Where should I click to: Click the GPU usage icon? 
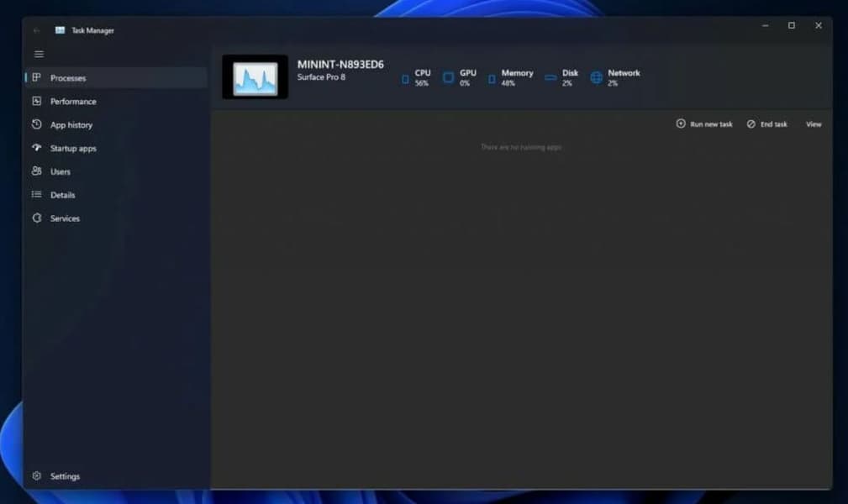point(448,78)
